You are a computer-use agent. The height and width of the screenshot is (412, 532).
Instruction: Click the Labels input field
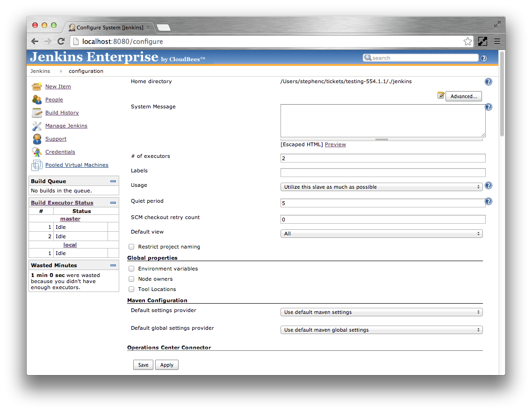pos(383,172)
